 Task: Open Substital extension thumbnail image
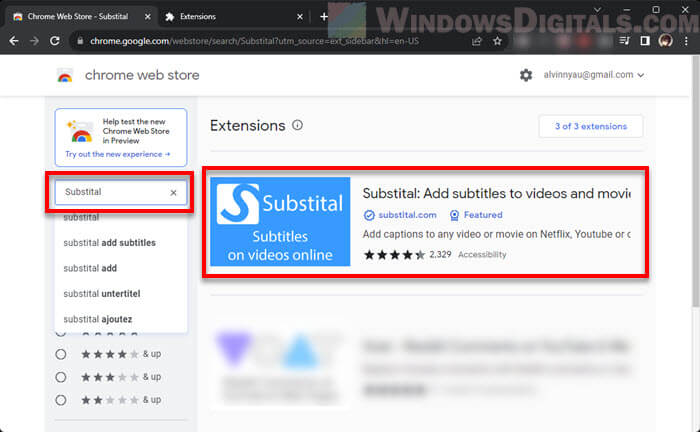click(x=280, y=221)
